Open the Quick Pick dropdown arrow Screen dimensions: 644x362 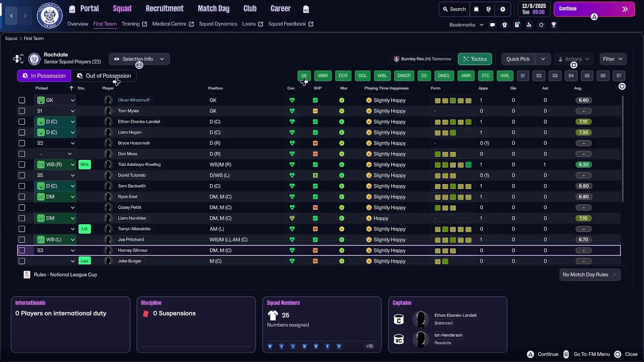[x=543, y=59]
